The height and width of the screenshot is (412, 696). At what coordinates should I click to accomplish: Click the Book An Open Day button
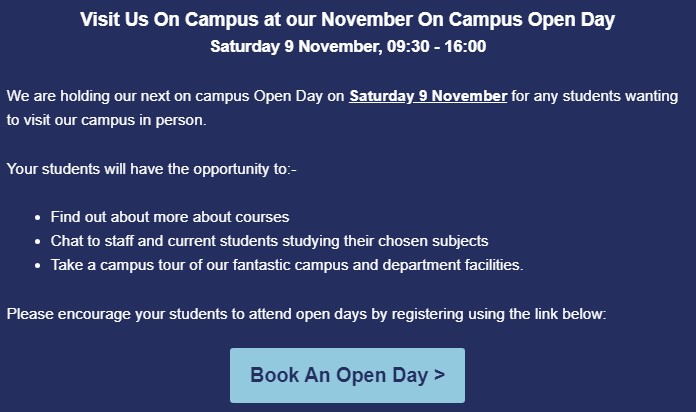[x=347, y=375]
